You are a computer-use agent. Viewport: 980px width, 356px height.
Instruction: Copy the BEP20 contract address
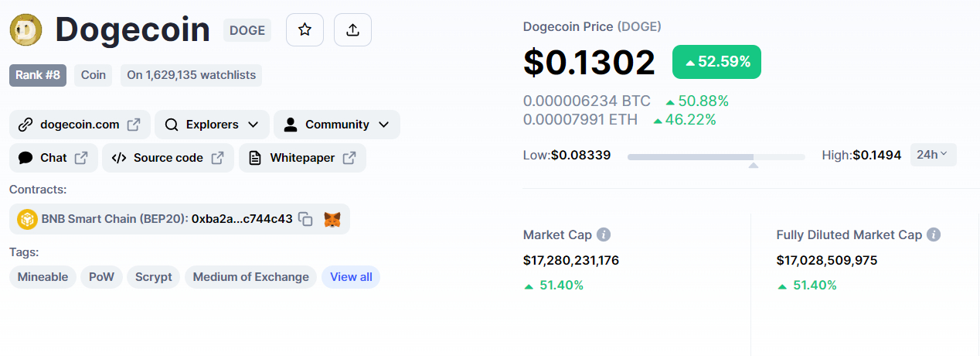306,219
